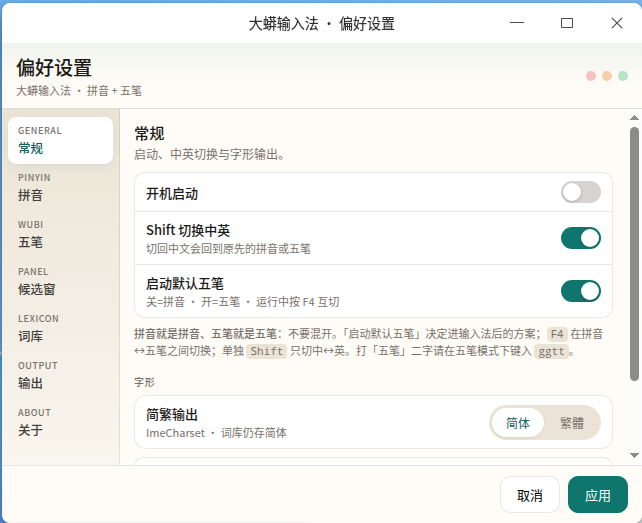Click the 字形 section label
Screen dimensions: 642x523
pyautogui.click(x=144, y=382)
